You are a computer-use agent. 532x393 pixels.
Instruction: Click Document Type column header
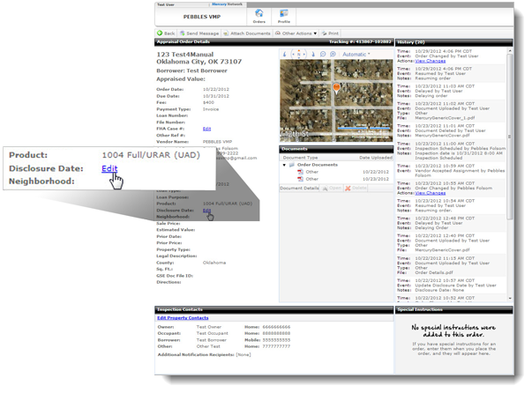(300, 158)
